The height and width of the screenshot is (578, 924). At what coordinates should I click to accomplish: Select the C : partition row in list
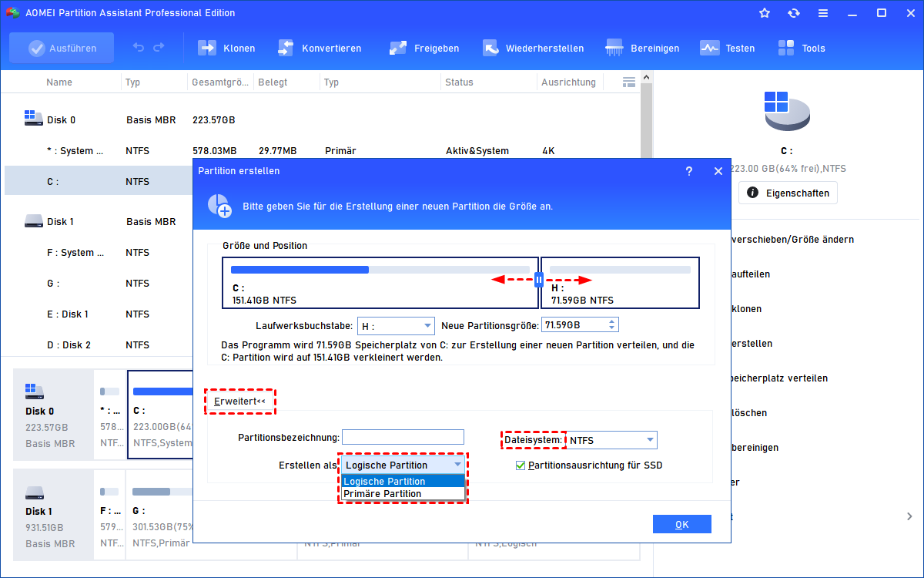point(99,182)
